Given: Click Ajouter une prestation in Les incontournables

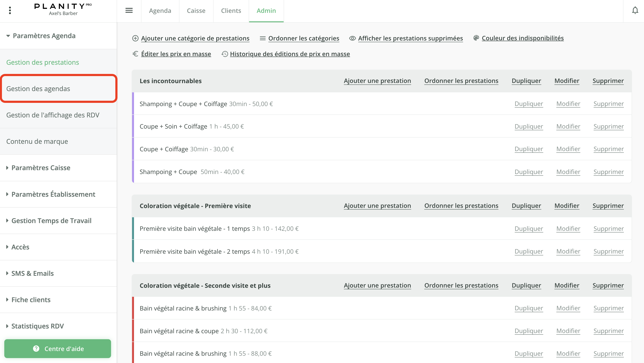Looking at the screenshot, I should (377, 81).
